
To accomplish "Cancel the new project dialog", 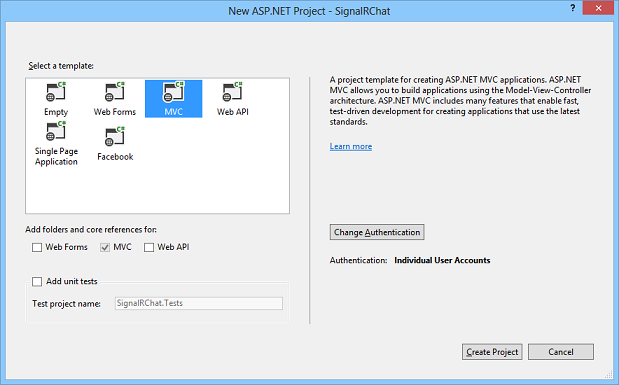I will click(561, 352).
